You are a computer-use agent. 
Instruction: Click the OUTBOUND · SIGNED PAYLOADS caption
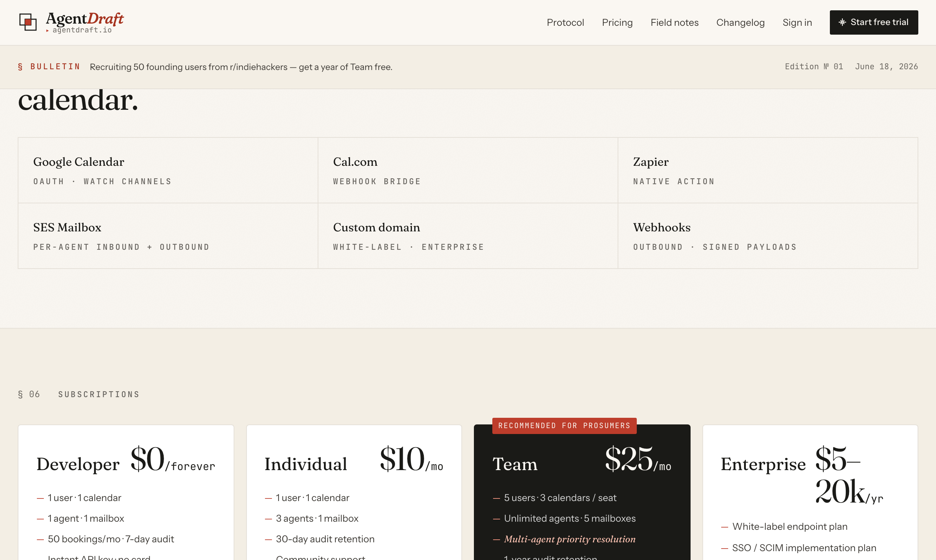click(x=715, y=247)
